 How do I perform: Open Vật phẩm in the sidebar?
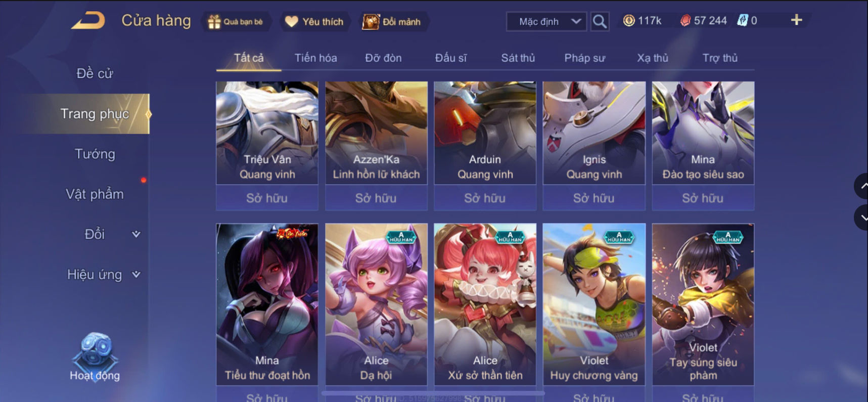95,194
